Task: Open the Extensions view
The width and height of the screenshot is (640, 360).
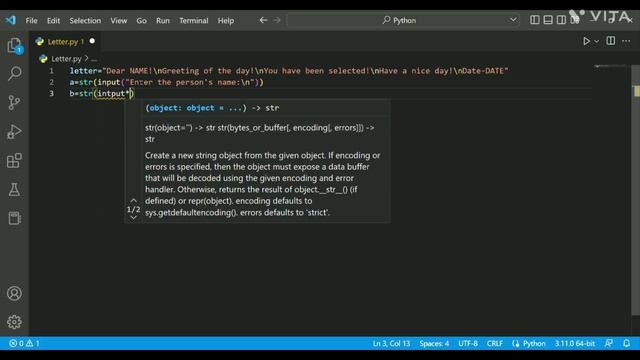Action: tap(14, 160)
